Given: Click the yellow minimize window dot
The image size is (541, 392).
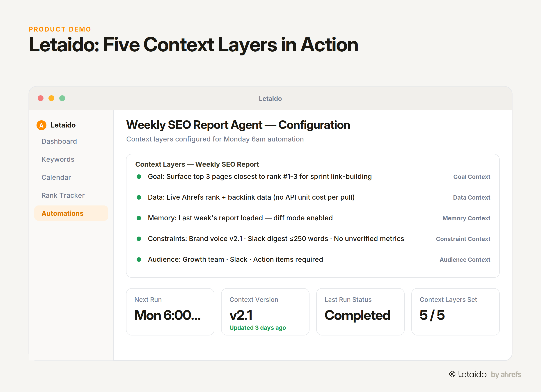Looking at the screenshot, I should point(51,98).
